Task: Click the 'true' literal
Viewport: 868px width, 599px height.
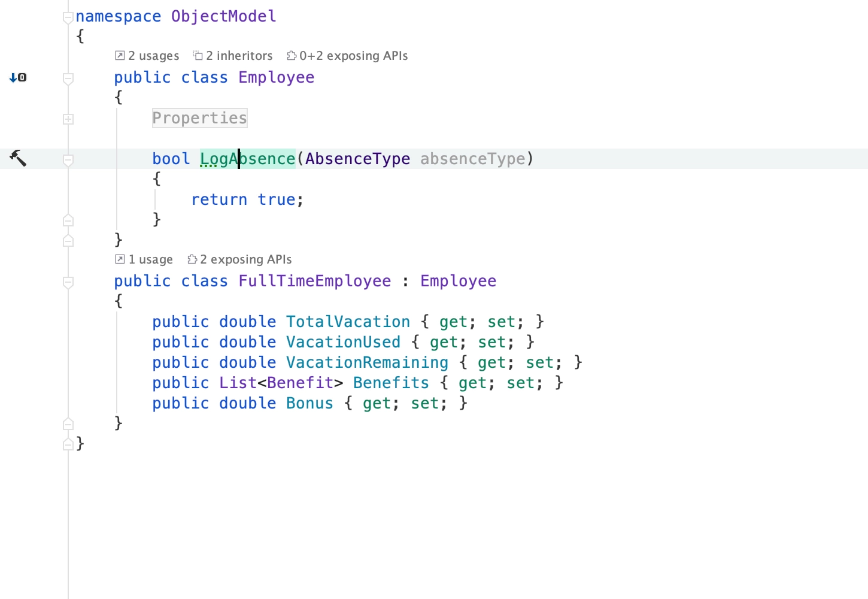Action: click(x=276, y=199)
